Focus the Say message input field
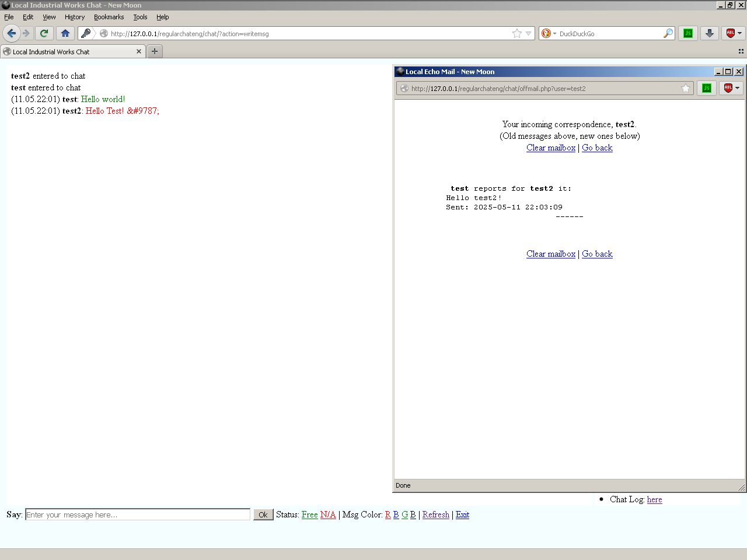747x560 pixels. [x=138, y=514]
